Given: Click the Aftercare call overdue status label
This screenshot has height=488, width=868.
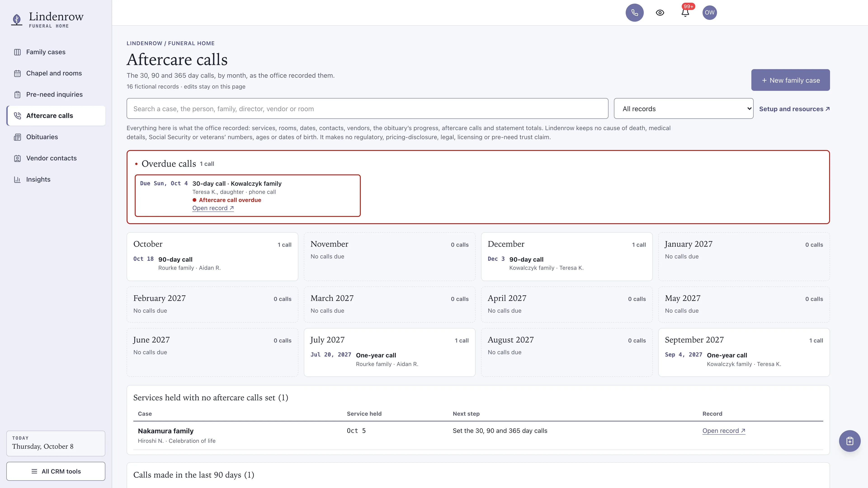Looking at the screenshot, I should [x=227, y=200].
